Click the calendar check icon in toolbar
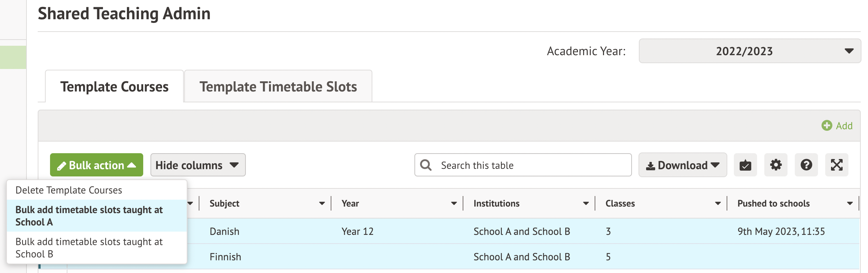The width and height of the screenshot is (868, 273). coord(745,165)
